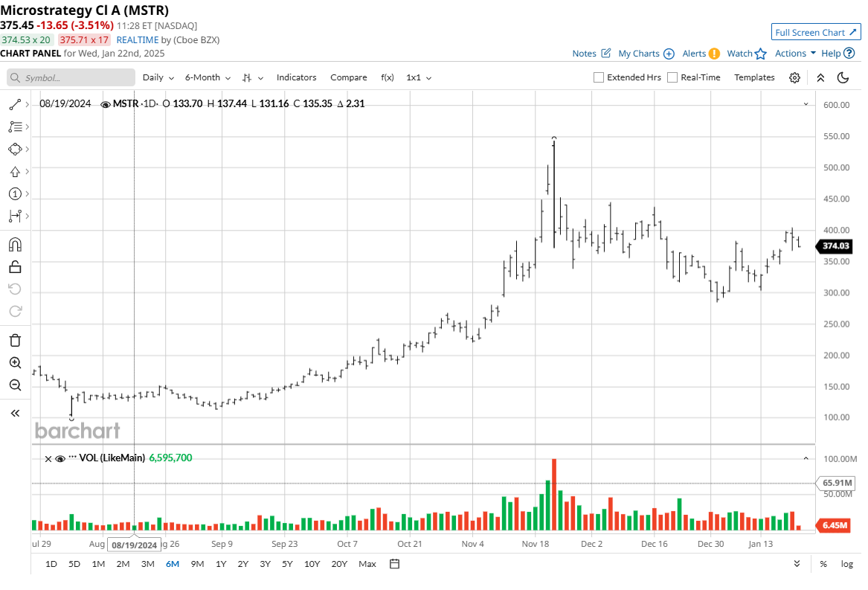
Task: Select the measure/range tool
Action: click(x=15, y=216)
